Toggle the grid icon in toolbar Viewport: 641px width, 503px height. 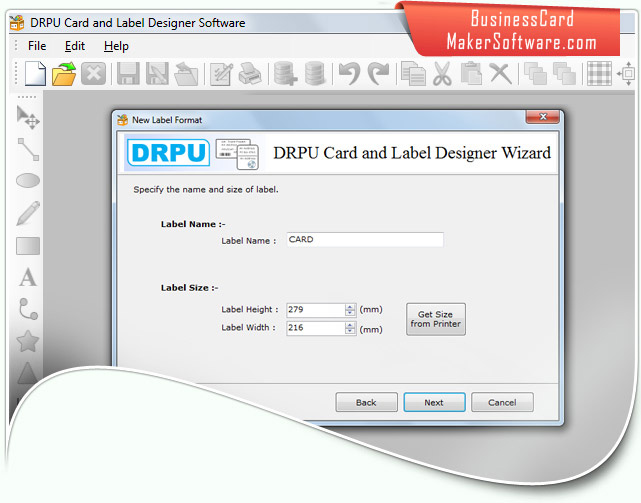pyautogui.click(x=599, y=74)
